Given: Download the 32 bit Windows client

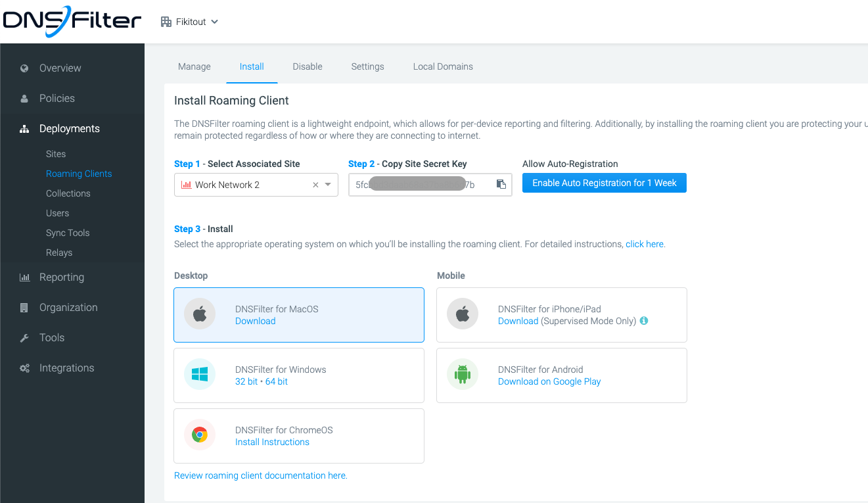Looking at the screenshot, I should [x=246, y=381].
